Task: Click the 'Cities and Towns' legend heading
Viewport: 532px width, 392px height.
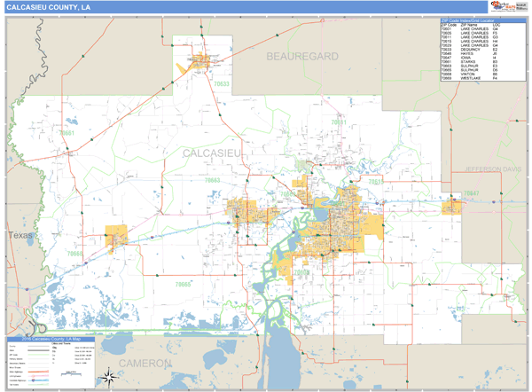Action: pyautogui.click(x=59, y=344)
